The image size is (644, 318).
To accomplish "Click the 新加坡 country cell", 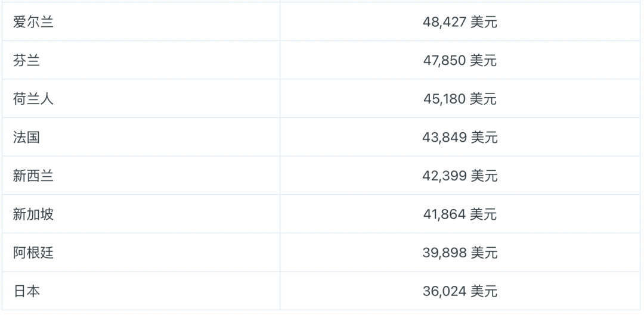I will [33, 214].
